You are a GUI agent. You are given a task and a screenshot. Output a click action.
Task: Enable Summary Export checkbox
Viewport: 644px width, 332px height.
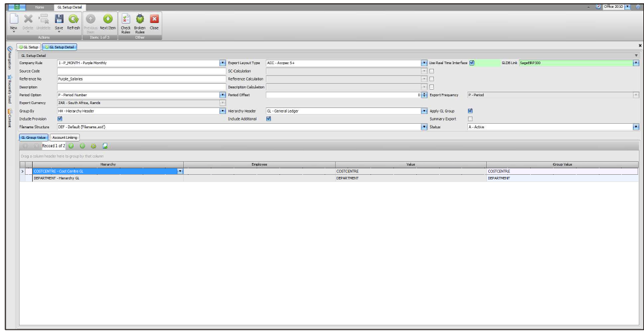471,119
